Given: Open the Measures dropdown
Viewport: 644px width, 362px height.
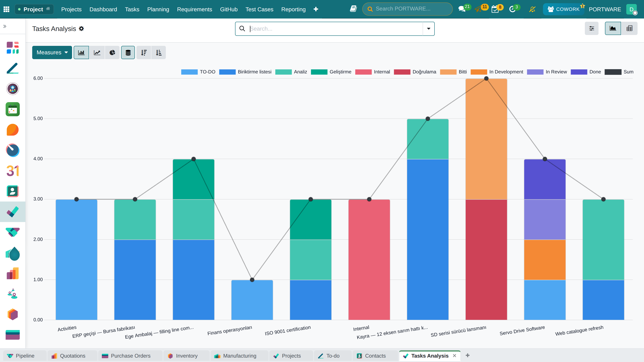Looking at the screenshot, I should click(x=52, y=52).
